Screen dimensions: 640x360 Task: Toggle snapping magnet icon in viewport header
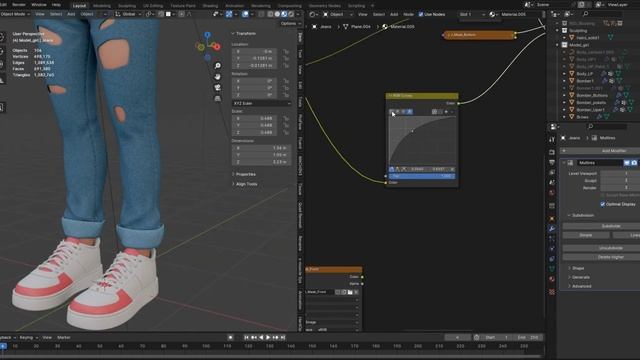(161, 14)
